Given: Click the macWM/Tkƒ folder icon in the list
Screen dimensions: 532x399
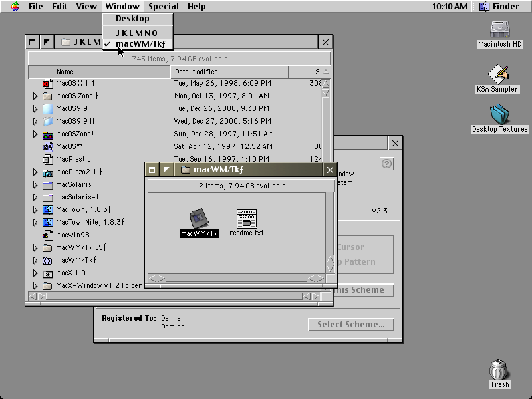Looking at the screenshot, I should coord(47,260).
